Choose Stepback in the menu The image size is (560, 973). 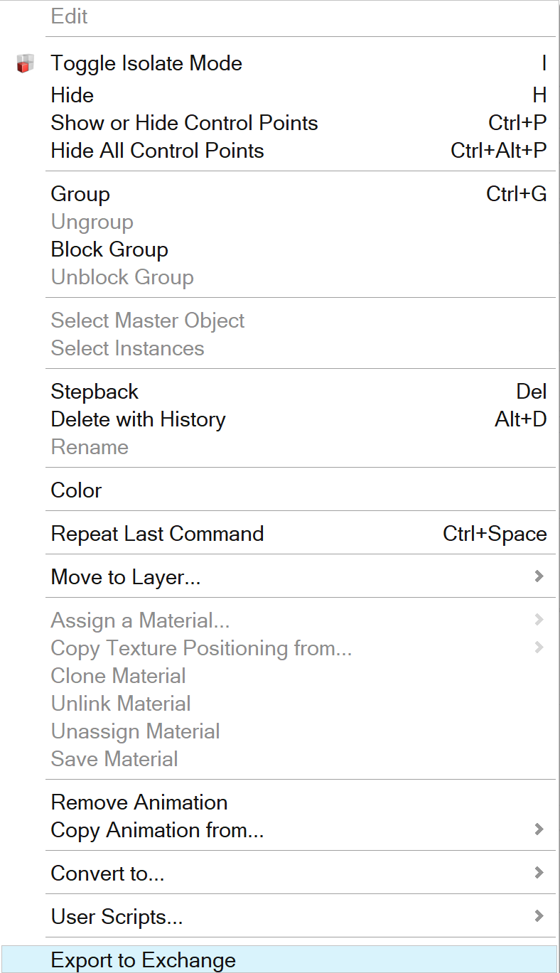click(95, 392)
